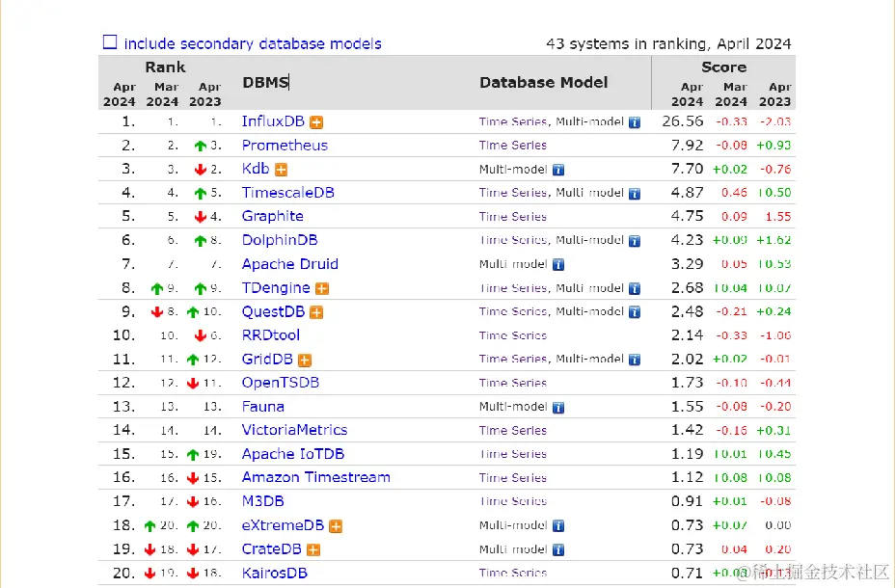Screen dimensions: 896x588
Task: Click Time Series model link in VictoriaMetrics row
Action: pyautogui.click(x=512, y=431)
